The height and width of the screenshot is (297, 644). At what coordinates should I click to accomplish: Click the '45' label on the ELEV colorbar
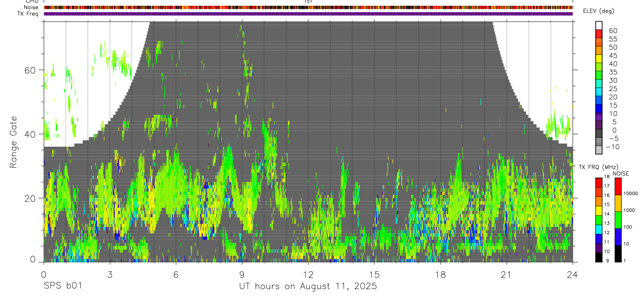pos(613,56)
